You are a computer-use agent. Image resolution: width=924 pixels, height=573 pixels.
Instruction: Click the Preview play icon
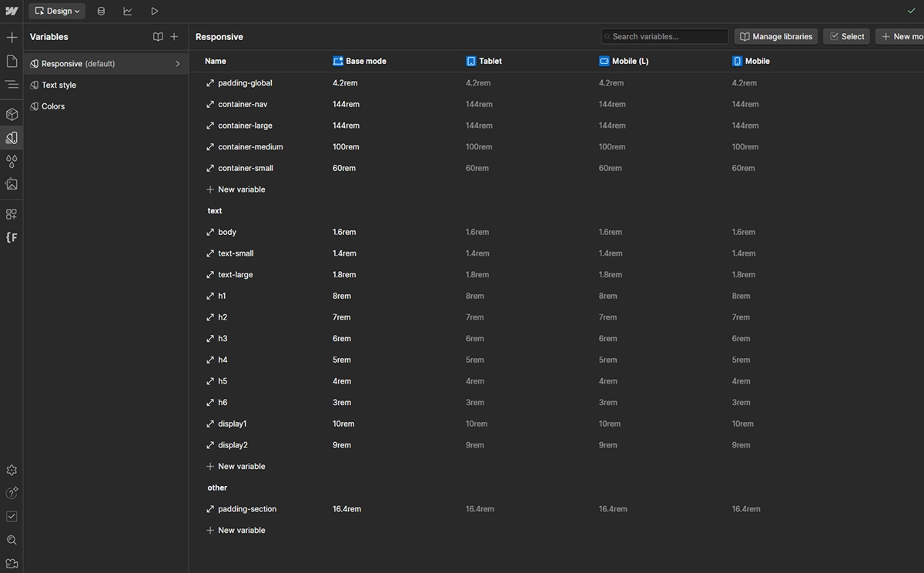click(x=154, y=12)
